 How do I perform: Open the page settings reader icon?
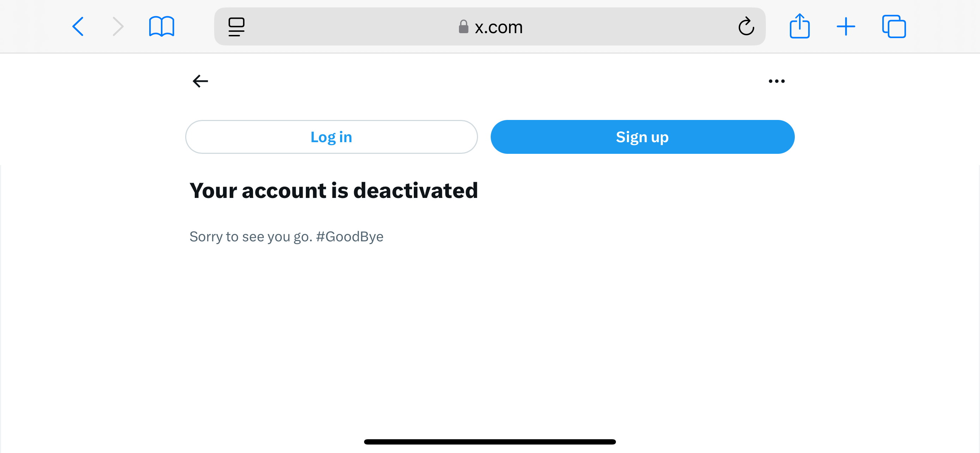236,26
